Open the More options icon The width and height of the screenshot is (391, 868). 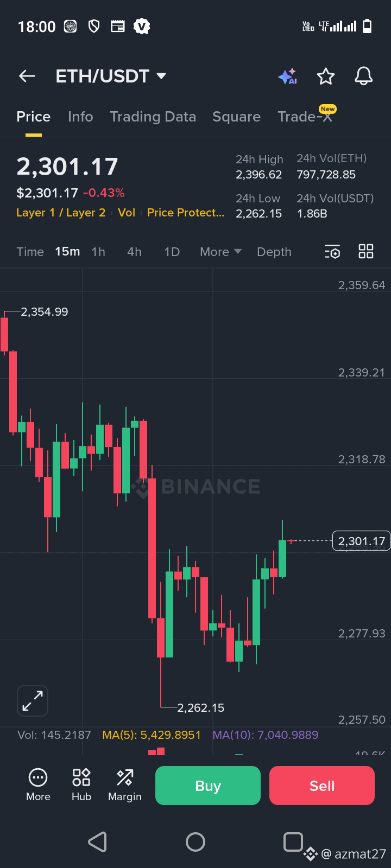(x=38, y=784)
